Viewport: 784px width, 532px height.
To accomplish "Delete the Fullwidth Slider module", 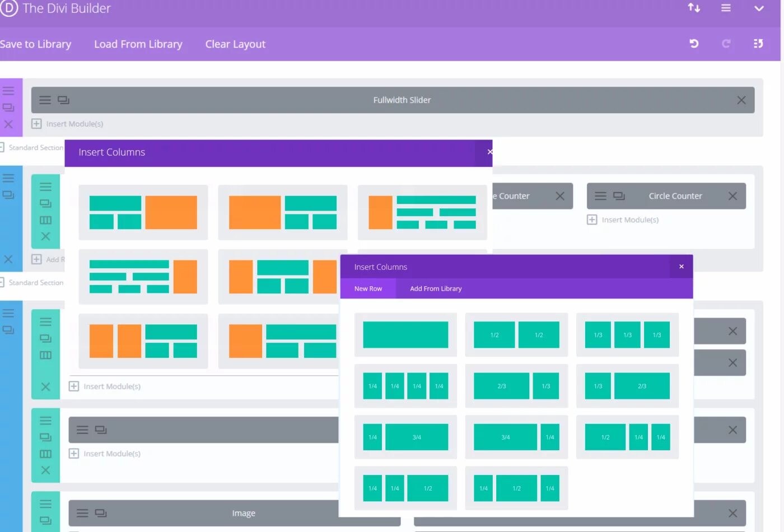I will tap(741, 100).
